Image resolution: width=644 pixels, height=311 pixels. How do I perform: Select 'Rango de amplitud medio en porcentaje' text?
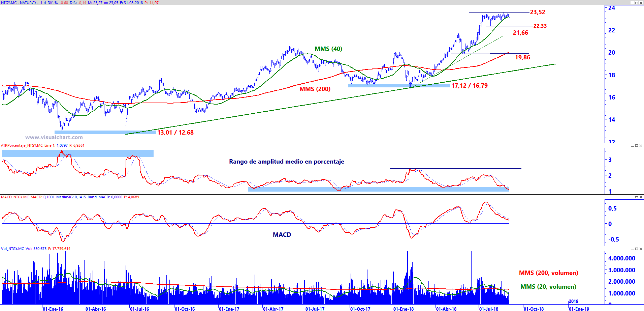click(287, 162)
